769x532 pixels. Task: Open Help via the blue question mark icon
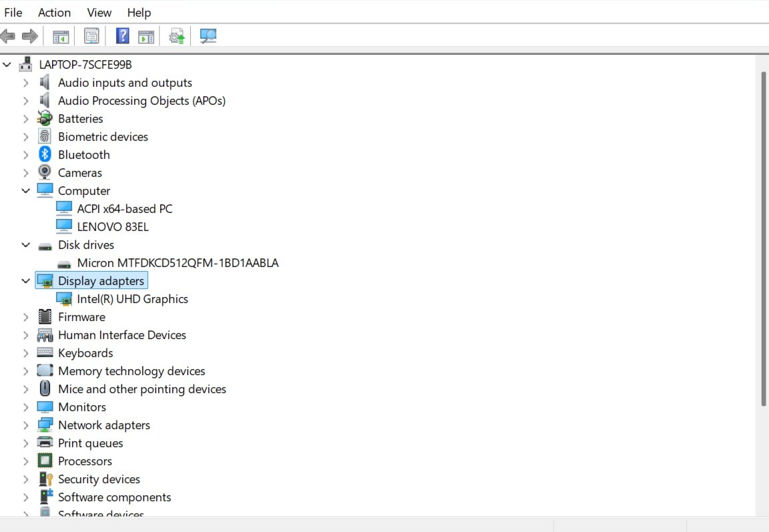[x=123, y=36]
